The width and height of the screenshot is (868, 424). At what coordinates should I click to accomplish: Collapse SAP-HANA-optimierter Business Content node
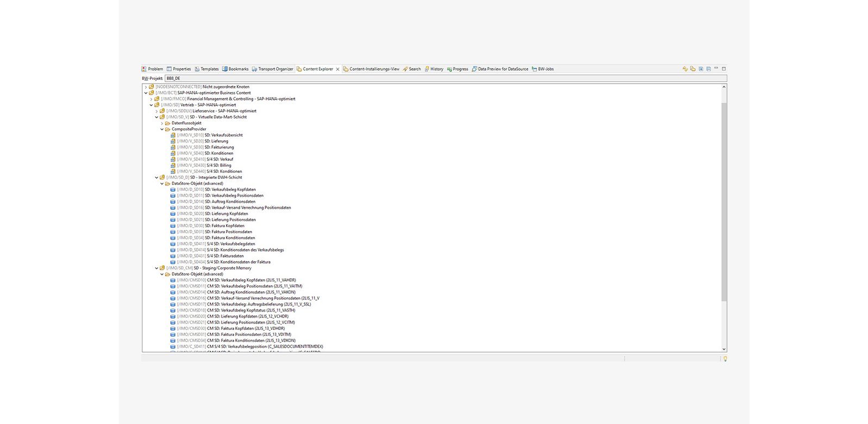[x=146, y=93]
